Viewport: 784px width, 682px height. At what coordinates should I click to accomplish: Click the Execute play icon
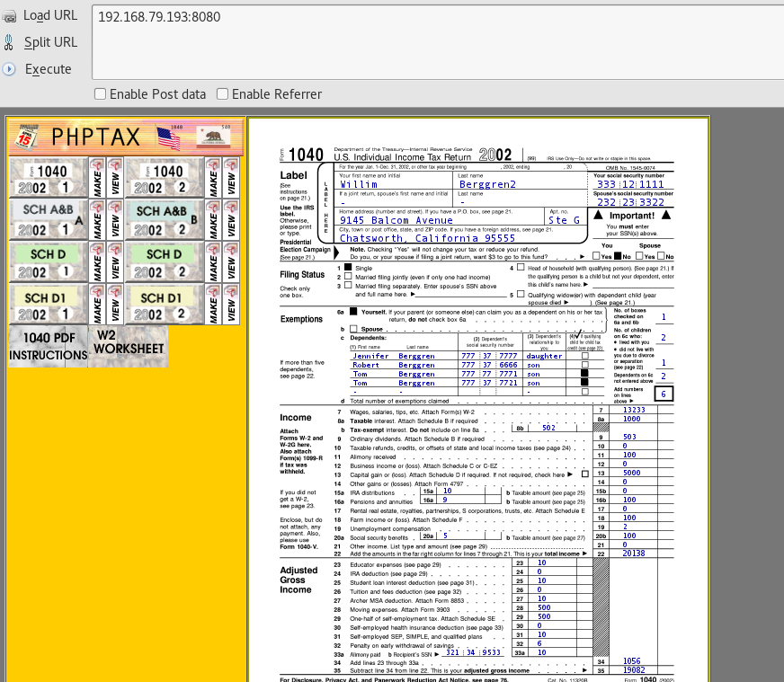point(8,69)
